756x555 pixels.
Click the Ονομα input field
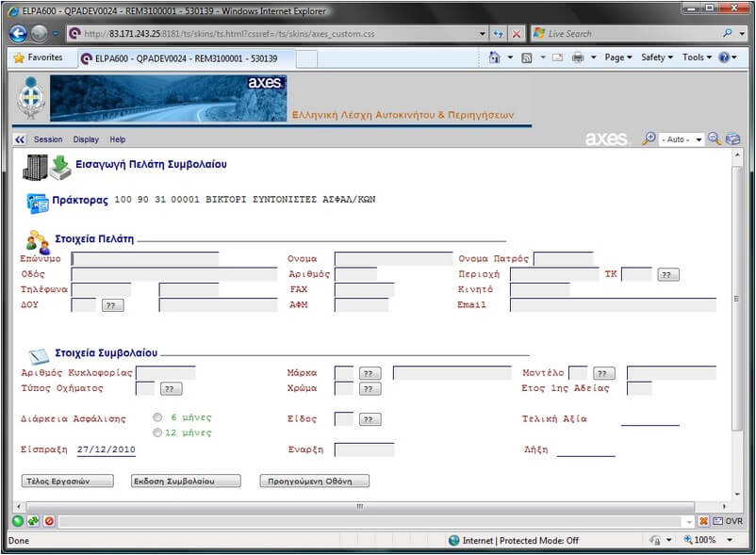point(393,259)
